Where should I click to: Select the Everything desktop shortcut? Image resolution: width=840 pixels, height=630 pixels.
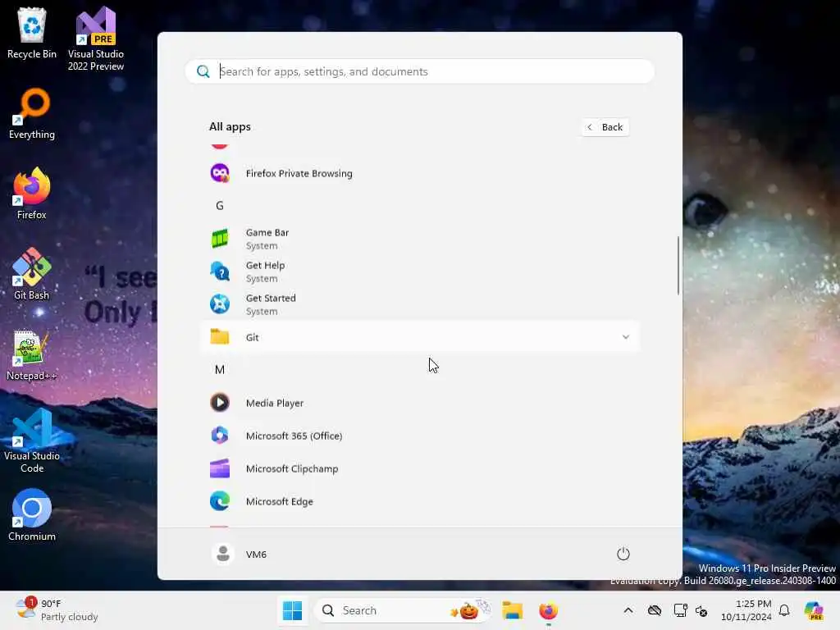point(32,113)
